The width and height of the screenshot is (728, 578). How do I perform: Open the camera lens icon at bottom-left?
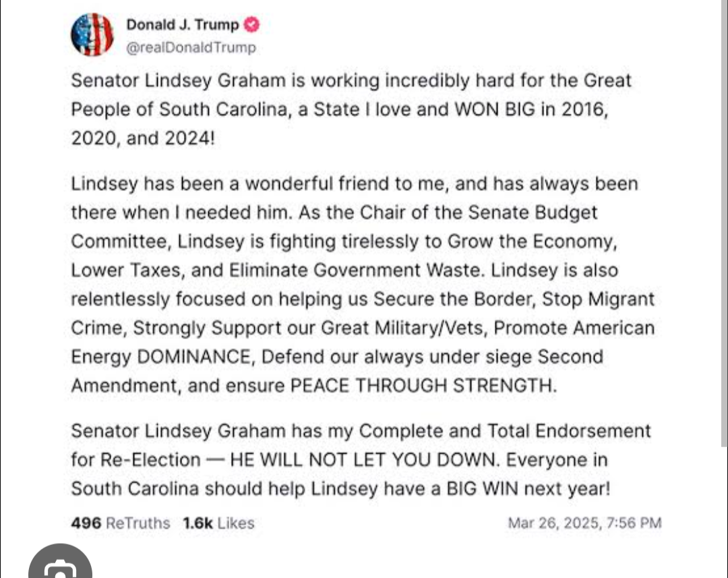[x=61, y=567]
